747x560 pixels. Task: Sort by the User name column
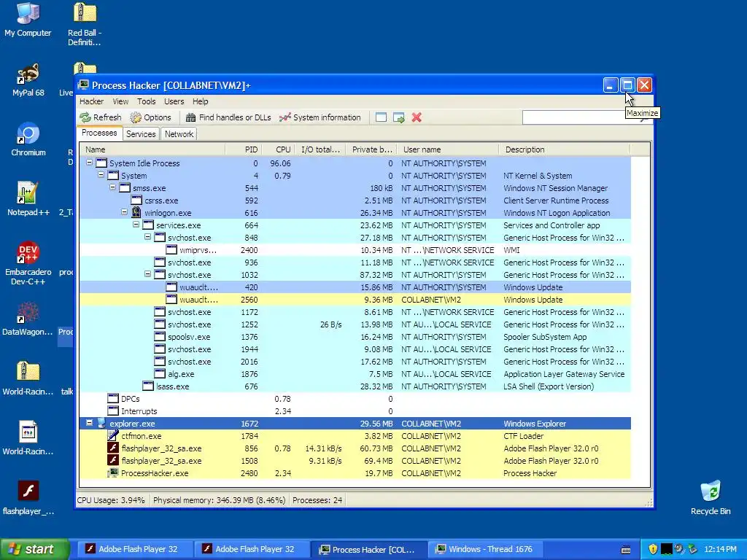pos(448,149)
